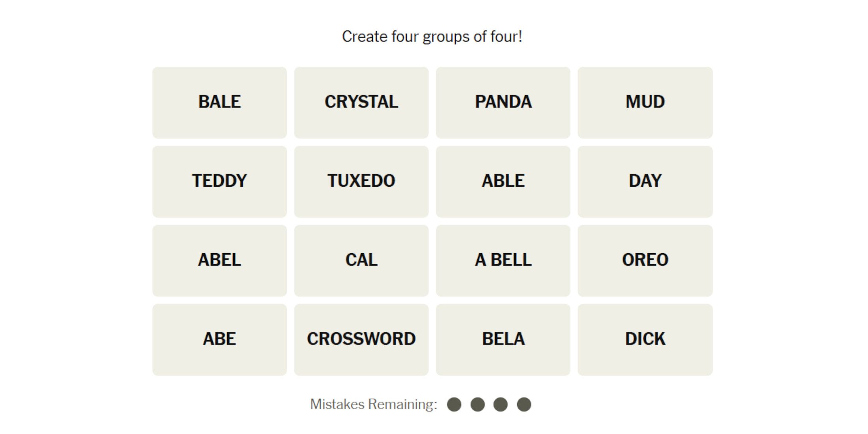Pick the ABEL word tile

click(x=219, y=260)
